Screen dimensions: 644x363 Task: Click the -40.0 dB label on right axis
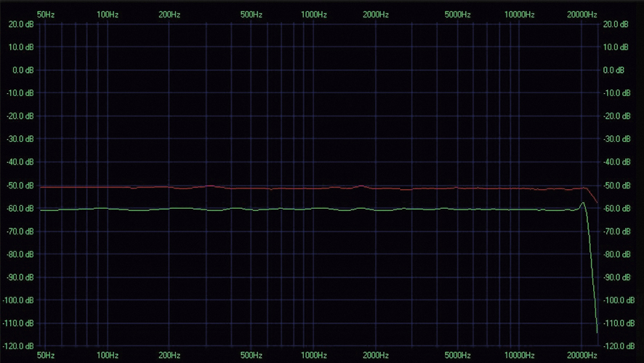coord(616,162)
